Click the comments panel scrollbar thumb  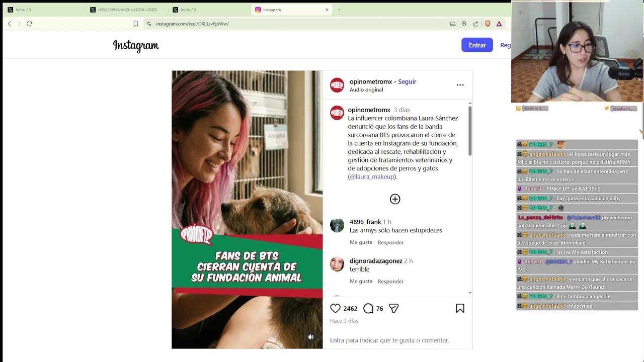click(x=470, y=131)
